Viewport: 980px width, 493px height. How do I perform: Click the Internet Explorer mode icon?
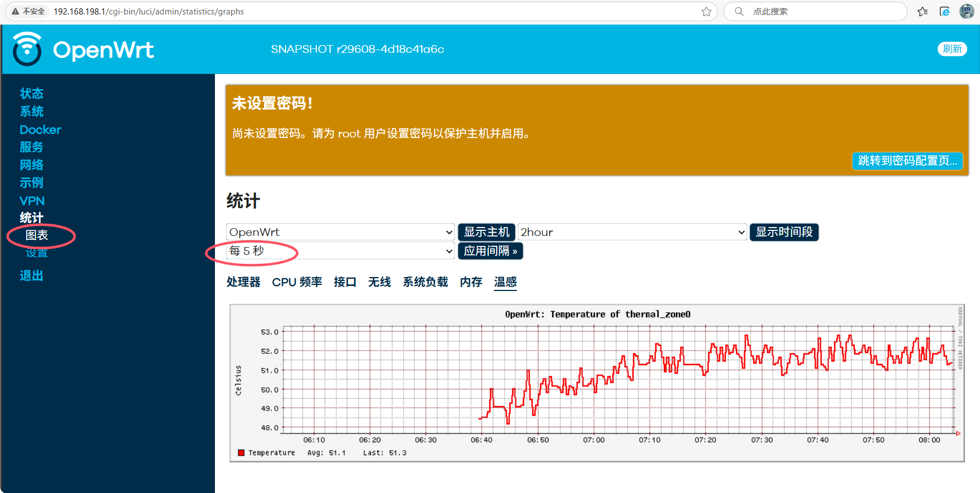[x=944, y=12]
